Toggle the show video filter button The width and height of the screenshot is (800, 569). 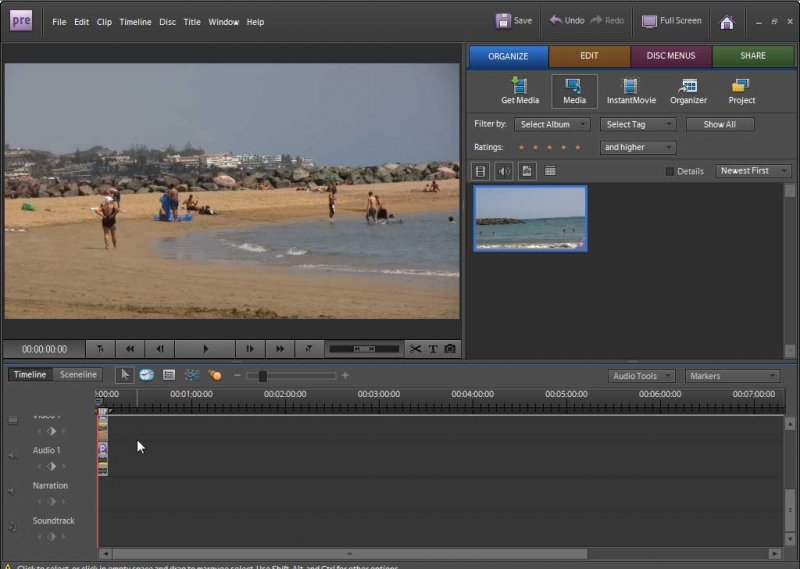(x=481, y=171)
